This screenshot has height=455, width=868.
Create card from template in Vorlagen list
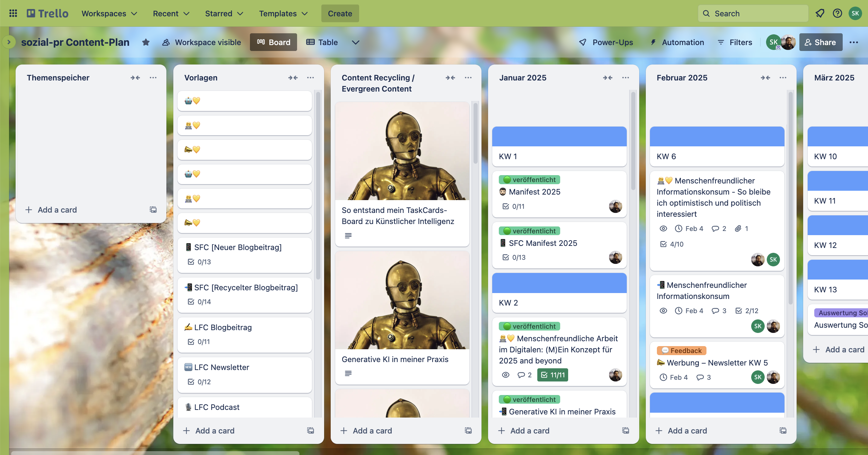311,430
